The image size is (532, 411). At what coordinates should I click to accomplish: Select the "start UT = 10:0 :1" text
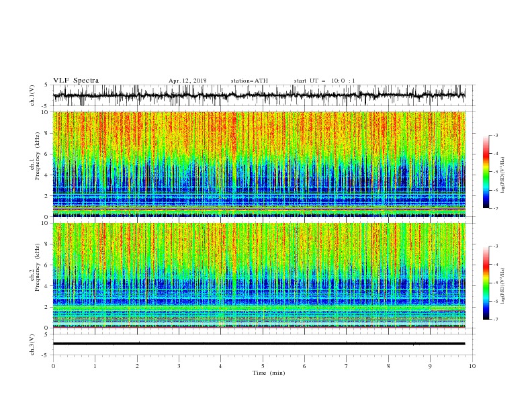(x=324, y=81)
